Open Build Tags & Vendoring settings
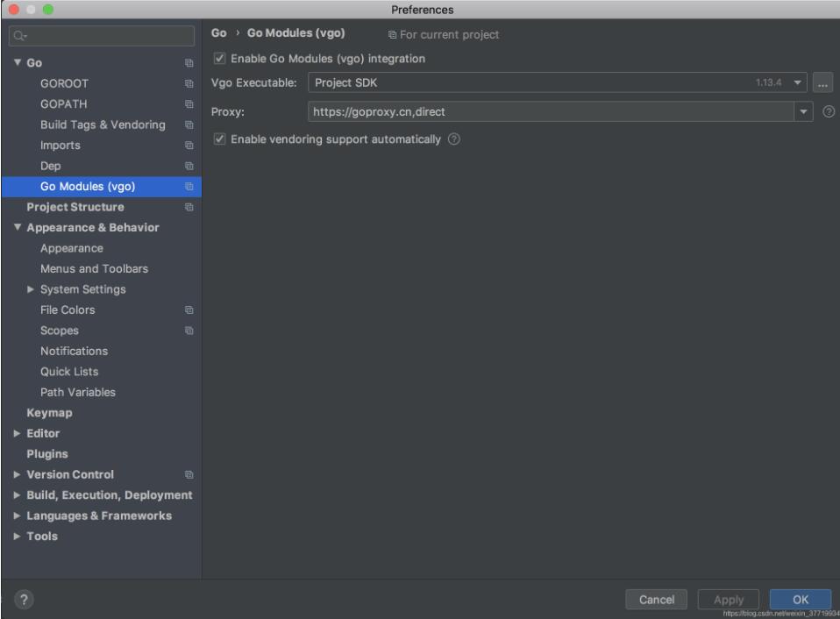840x619 pixels. [103, 125]
